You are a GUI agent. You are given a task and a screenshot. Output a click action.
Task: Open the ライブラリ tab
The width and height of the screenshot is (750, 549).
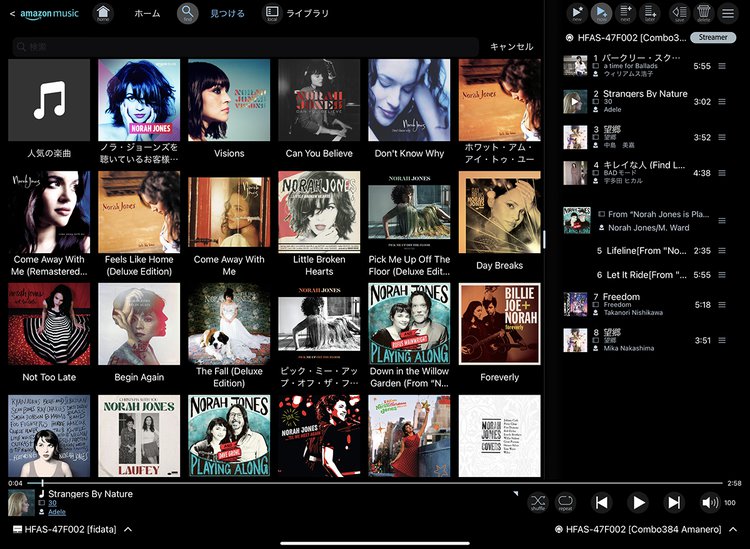click(x=297, y=14)
